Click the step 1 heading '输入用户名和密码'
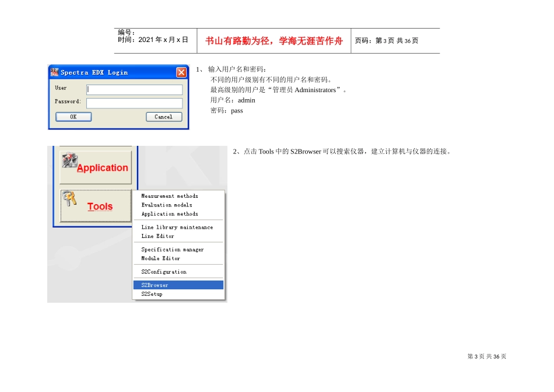The width and height of the screenshot is (554, 392). coord(237,69)
